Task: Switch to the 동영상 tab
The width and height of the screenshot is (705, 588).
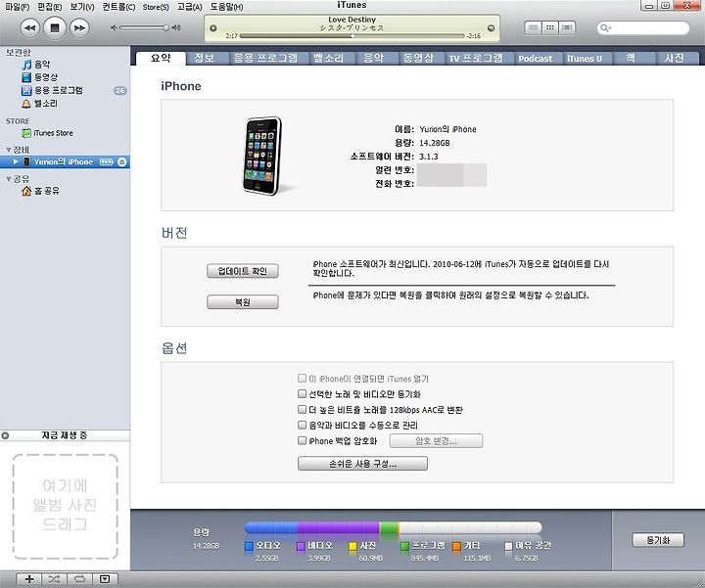Action: pyautogui.click(x=418, y=59)
